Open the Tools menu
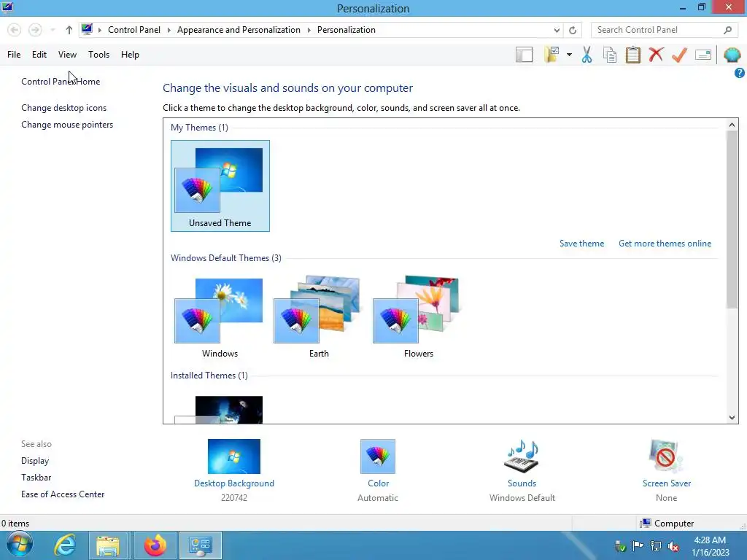The width and height of the screenshot is (747, 560). click(x=98, y=55)
